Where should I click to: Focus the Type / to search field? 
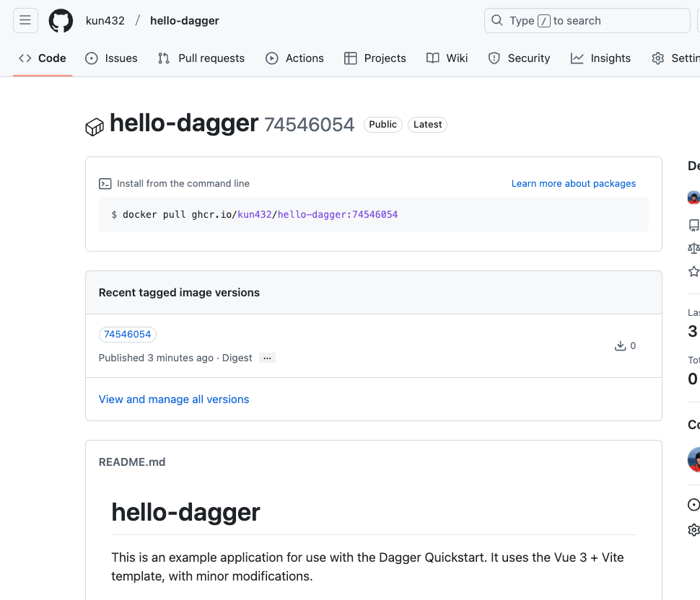click(x=587, y=20)
